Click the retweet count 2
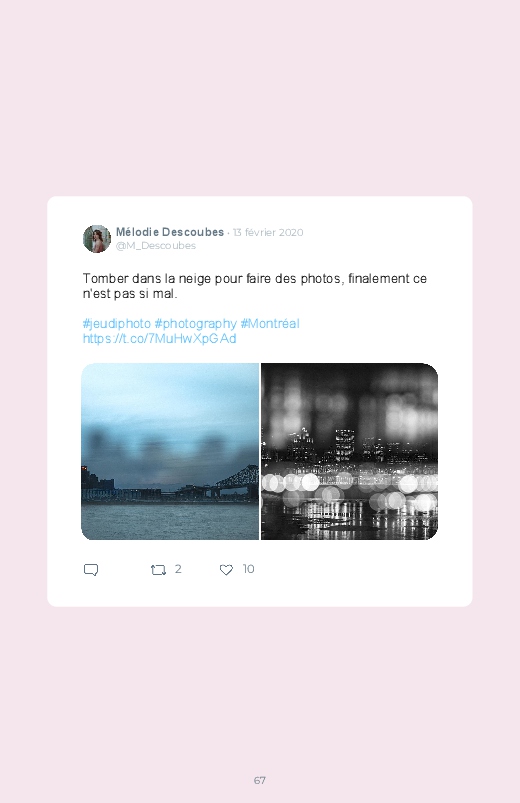The image size is (520, 803). tap(178, 569)
